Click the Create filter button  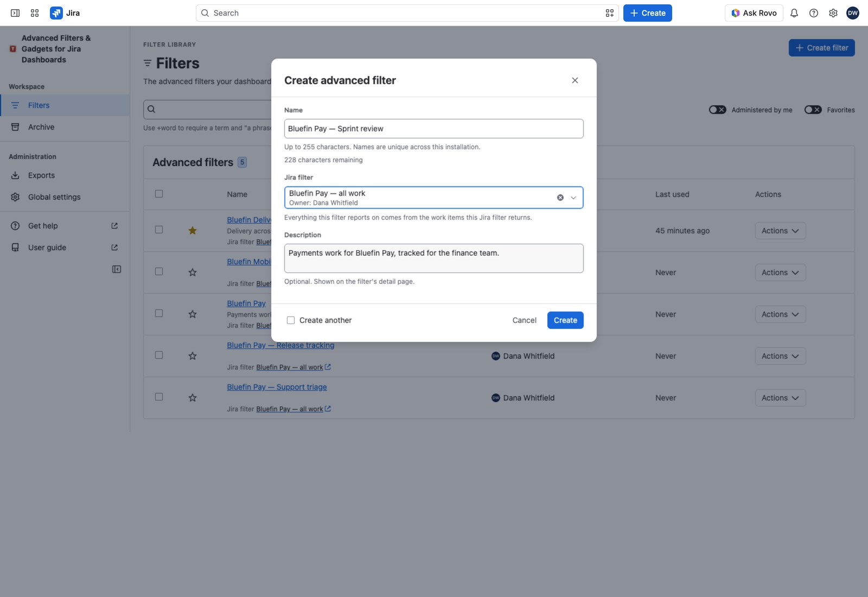(822, 48)
